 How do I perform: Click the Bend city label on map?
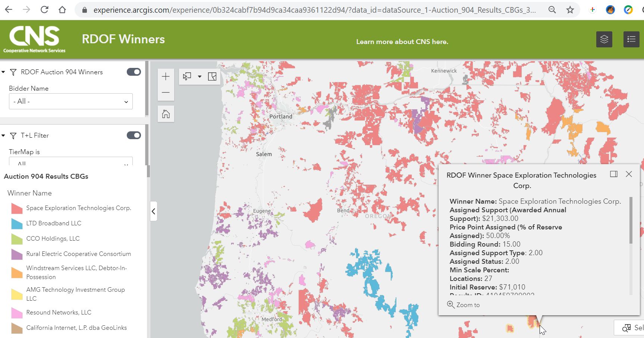(x=343, y=210)
